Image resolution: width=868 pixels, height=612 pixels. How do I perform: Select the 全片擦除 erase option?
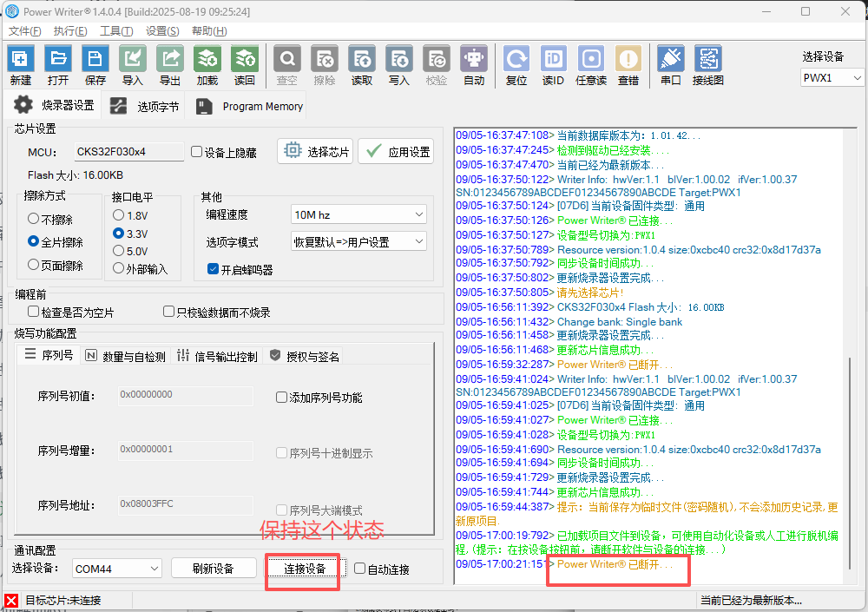click(x=33, y=241)
